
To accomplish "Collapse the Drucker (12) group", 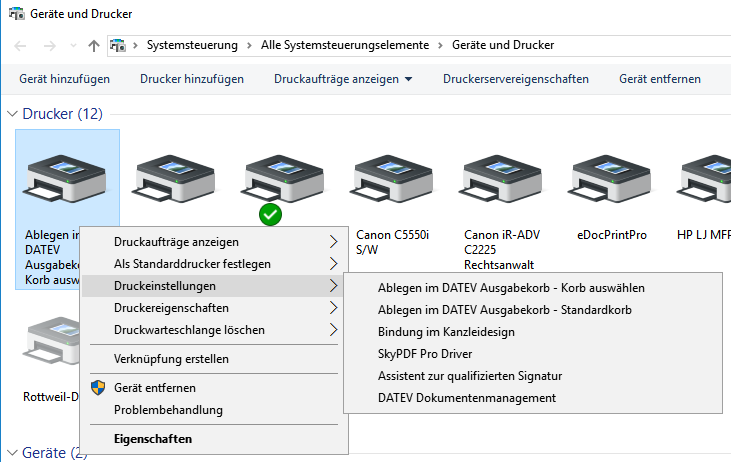I will pyautogui.click(x=11, y=115).
